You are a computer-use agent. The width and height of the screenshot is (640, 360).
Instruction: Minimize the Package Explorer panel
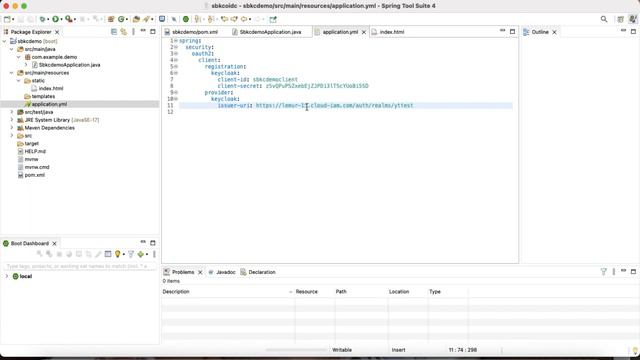coord(143,31)
